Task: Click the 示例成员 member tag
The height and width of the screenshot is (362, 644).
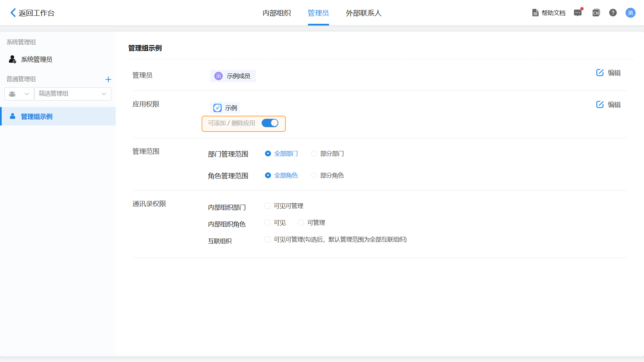Action: [233, 76]
